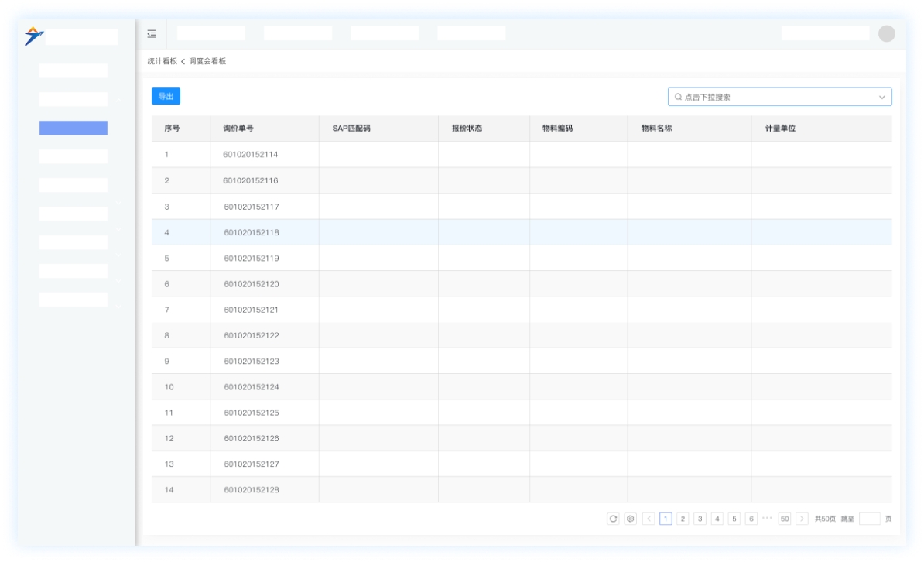Click the SAP匹配码 column header

[x=351, y=129]
